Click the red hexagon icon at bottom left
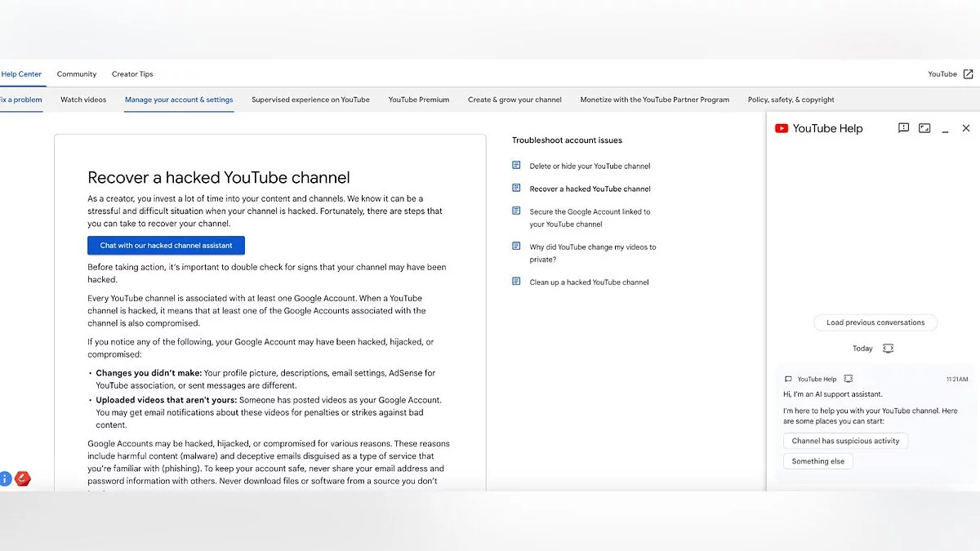980x551 pixels. point(23,479)
